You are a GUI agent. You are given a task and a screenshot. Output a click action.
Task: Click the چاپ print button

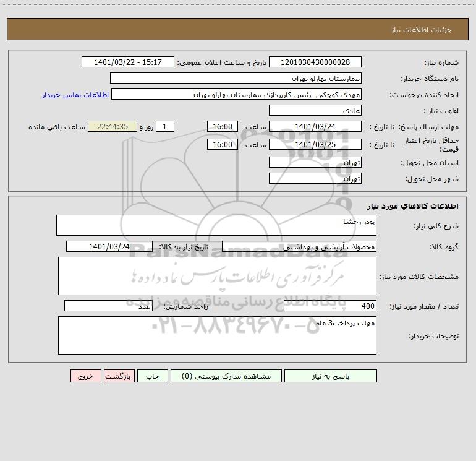tap(153, 376)
